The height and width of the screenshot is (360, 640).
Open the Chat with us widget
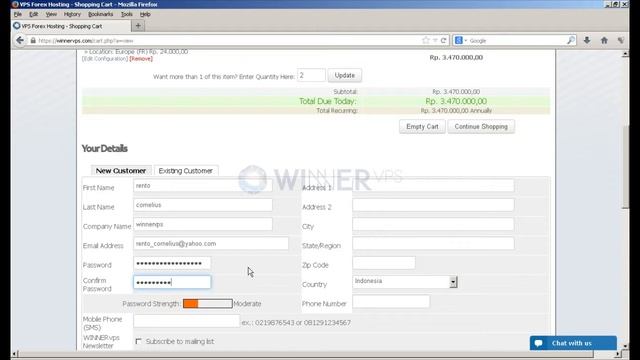pyautogui.click(x=573, y=343)
